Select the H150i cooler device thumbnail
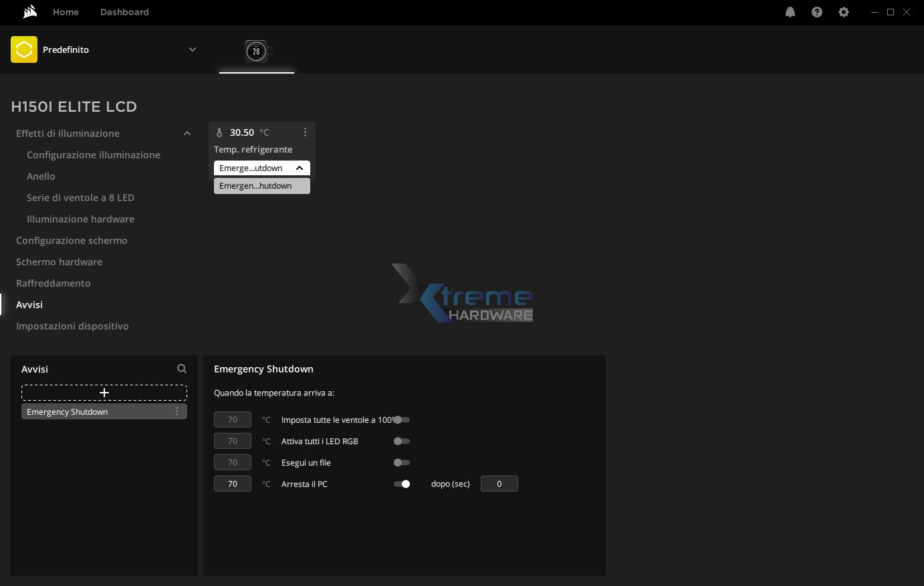This screenshot has height=586, width=924. (x=256, y=52)
